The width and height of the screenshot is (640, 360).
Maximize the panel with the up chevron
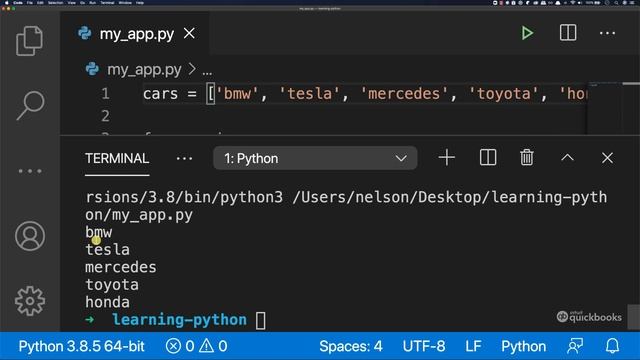point(567,158)
